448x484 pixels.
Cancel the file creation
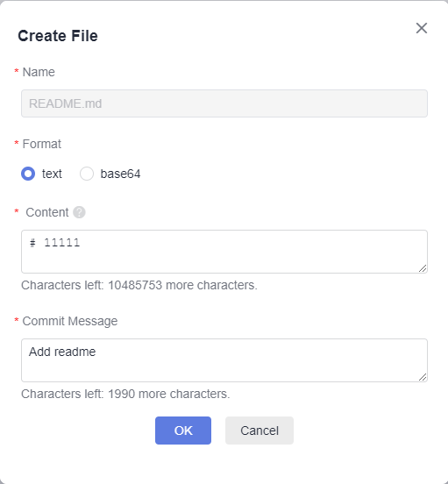(x=260, y=431)
